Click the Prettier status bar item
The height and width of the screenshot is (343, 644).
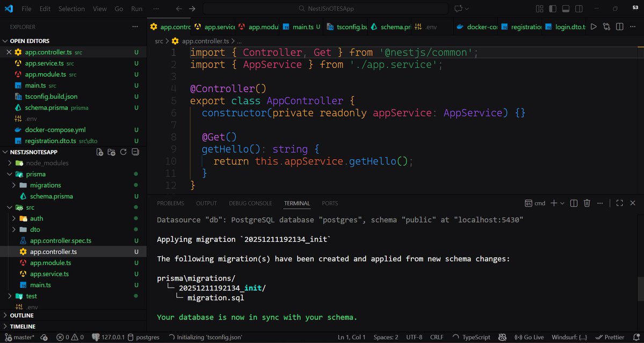click(610, 337)
